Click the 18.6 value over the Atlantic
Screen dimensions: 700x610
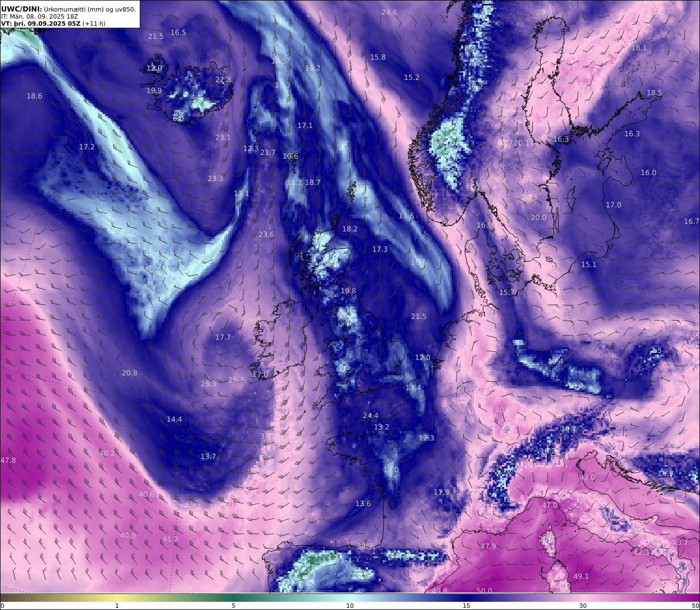[x=34, y=96]
